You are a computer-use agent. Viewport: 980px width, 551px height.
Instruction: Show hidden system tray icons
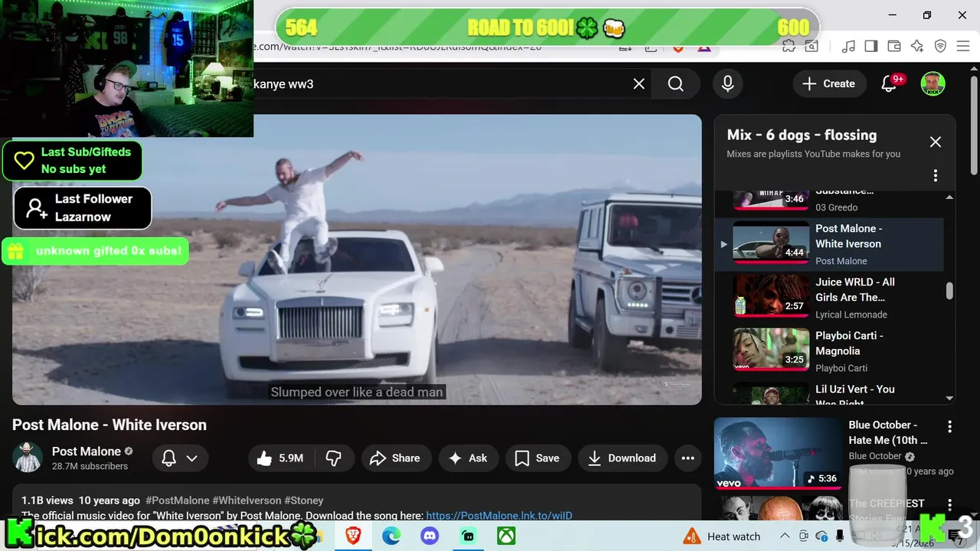785,536
